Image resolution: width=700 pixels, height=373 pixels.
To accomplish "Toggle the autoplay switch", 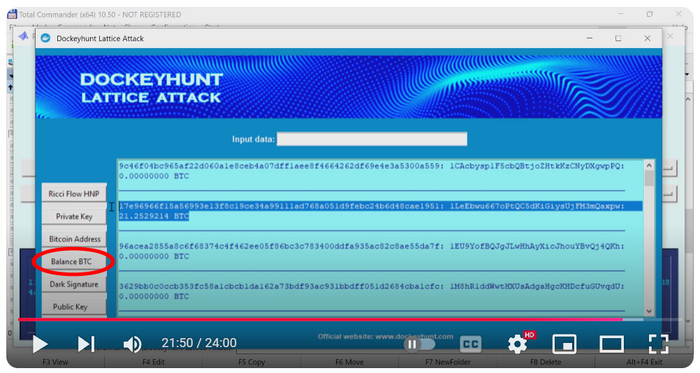I will (x=420, y=344).
